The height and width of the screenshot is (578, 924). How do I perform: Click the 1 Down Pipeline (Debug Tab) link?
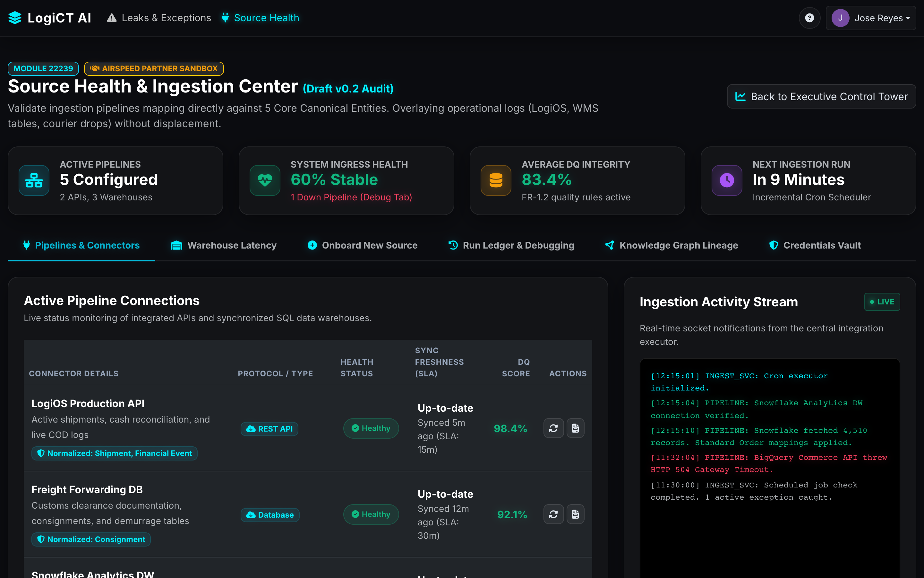(x=351, y=197)
